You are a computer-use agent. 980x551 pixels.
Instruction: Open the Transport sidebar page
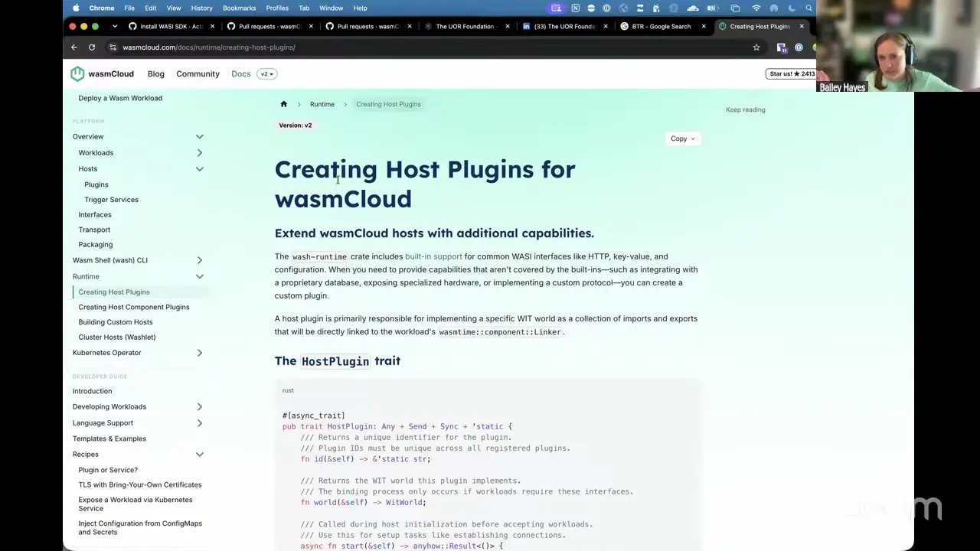coord(94,230)
